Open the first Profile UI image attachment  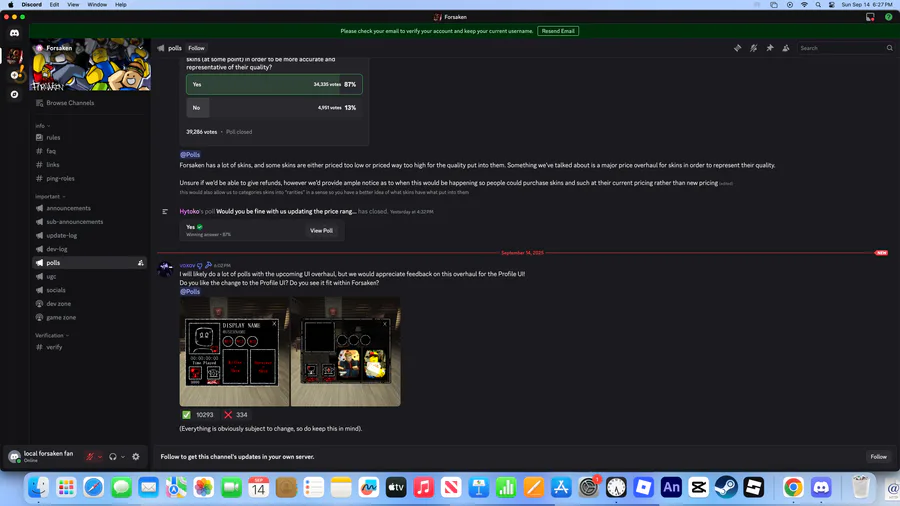coord(234,352)
